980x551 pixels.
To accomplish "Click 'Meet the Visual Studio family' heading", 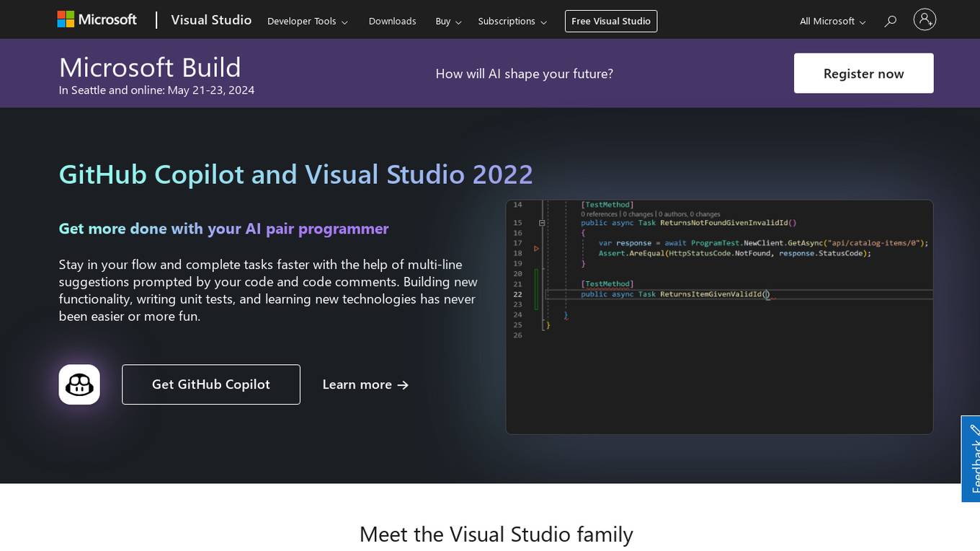I will tap(496, 534).
